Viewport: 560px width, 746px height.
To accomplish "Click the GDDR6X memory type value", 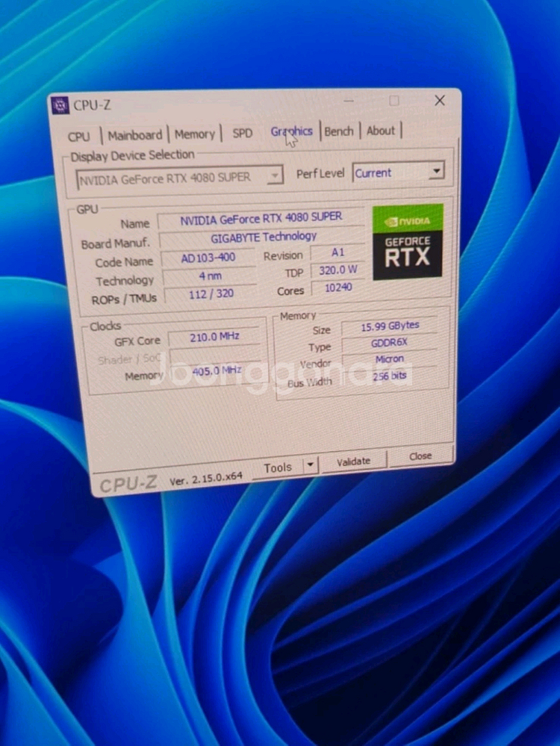I will tap(389, 343).
